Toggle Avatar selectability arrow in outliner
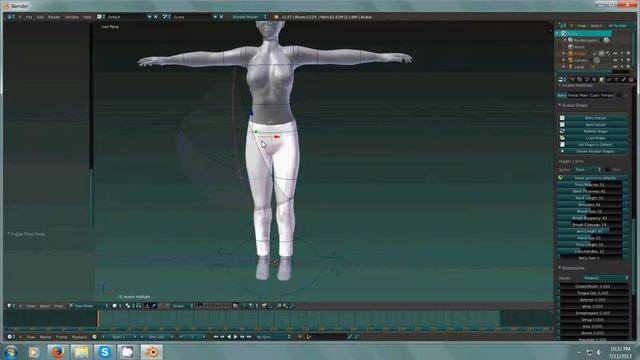The image size is (640, 360). 622,53
